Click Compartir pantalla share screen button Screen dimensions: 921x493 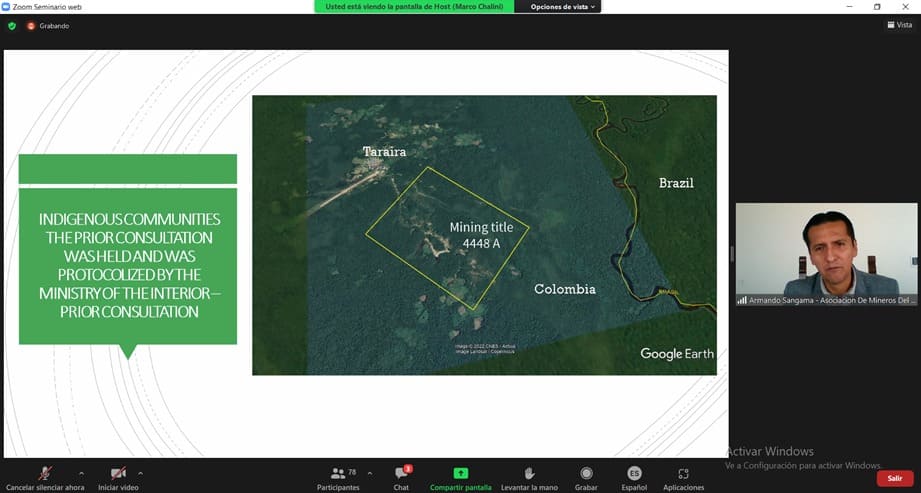[x=460, y=478]
